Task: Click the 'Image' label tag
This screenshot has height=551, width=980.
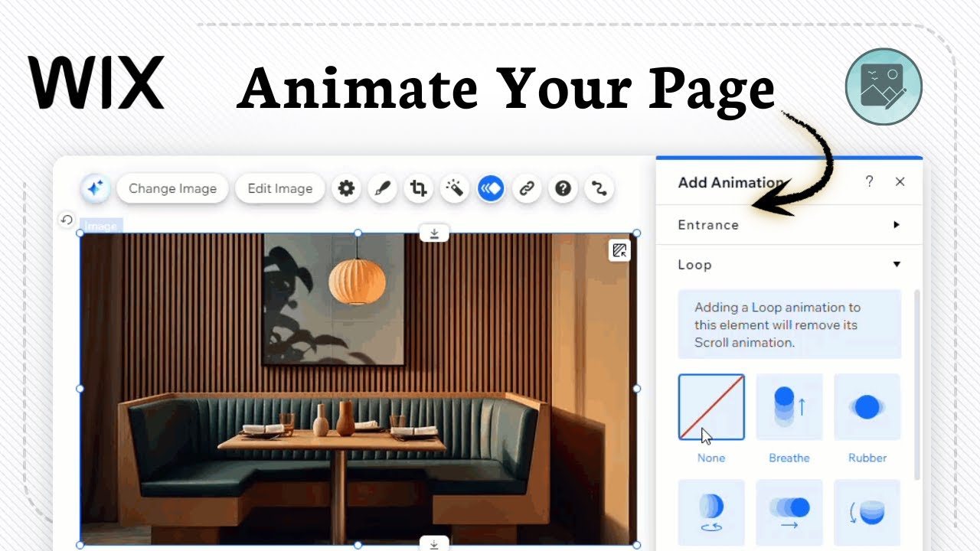Action: click(x=101, y=226)
